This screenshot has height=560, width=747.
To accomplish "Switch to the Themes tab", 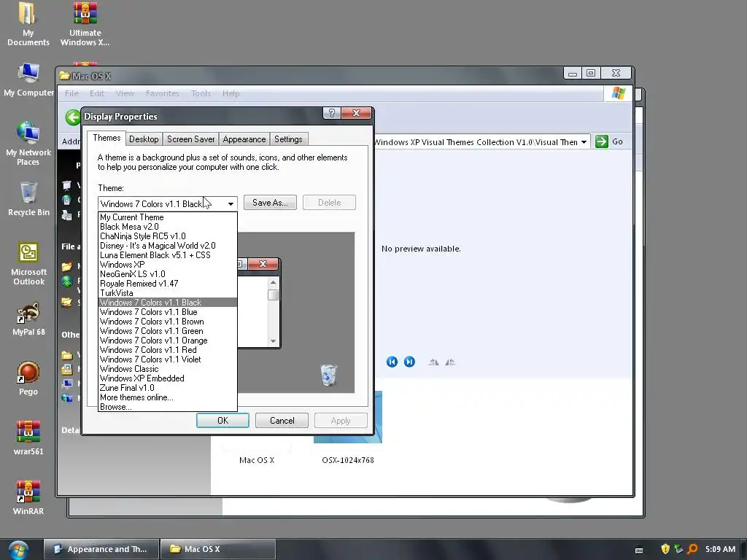I will click(107, 138).
